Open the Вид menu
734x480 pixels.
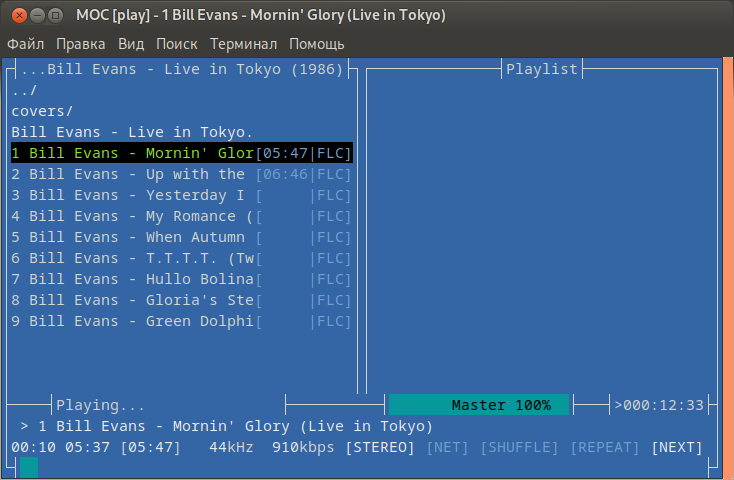click(131, 44)
